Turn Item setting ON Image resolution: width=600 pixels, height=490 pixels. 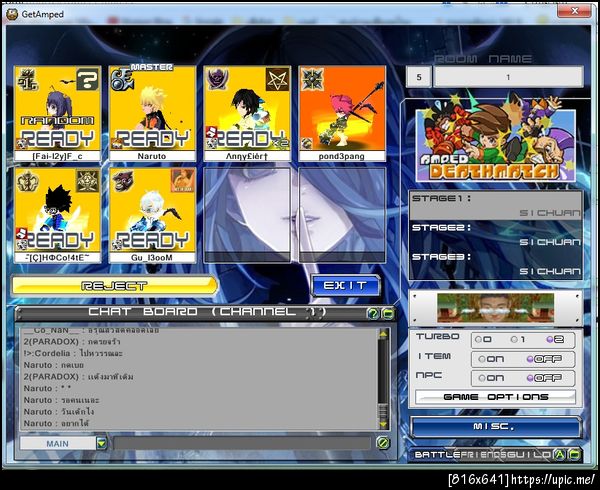491,359
